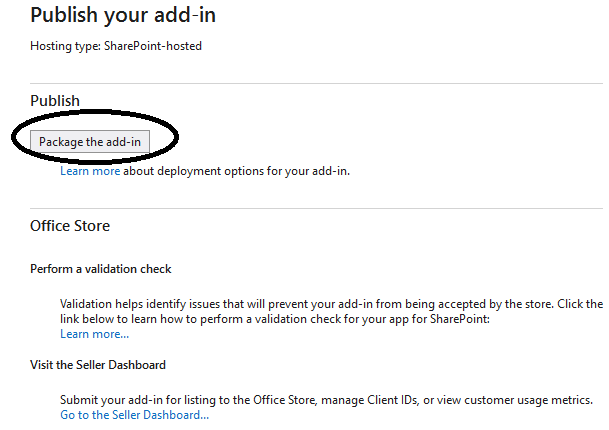Open Learn more link about deployment options

coord(90,171)
